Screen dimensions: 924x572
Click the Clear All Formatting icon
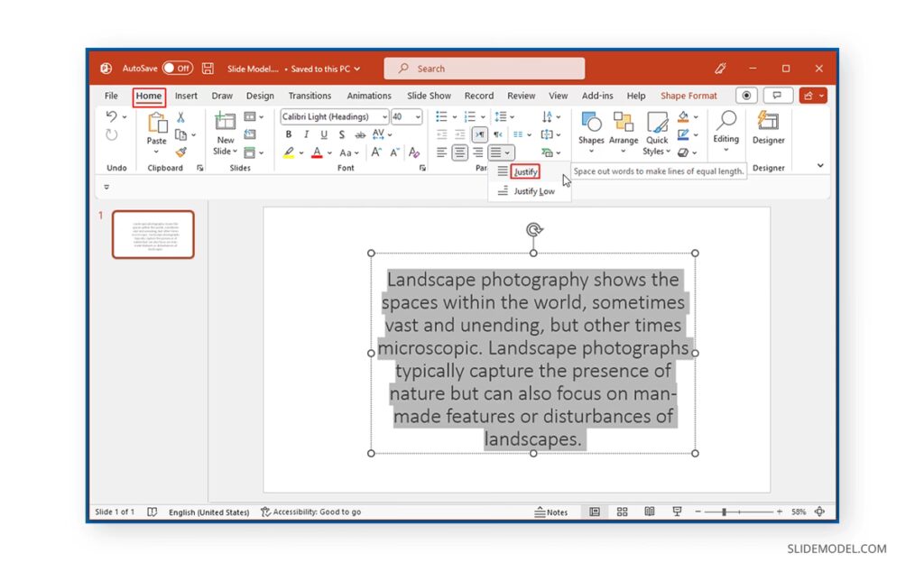[414, 152]
